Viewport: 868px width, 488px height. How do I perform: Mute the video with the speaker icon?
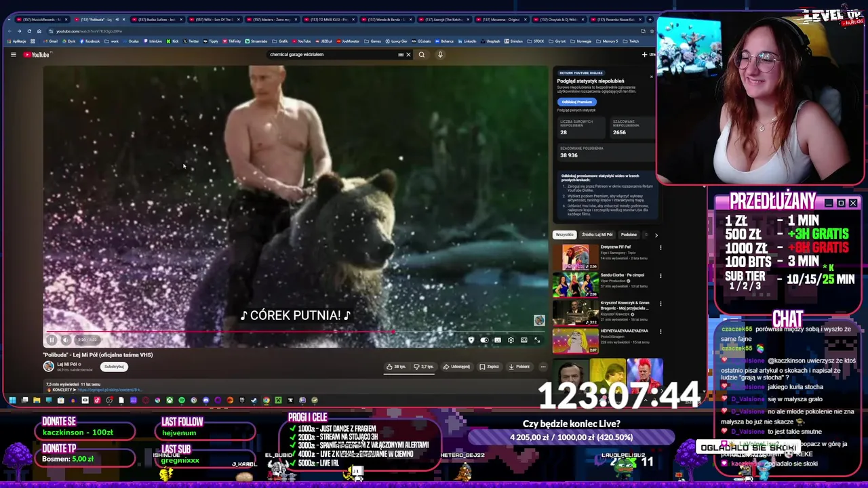point(66,340)
